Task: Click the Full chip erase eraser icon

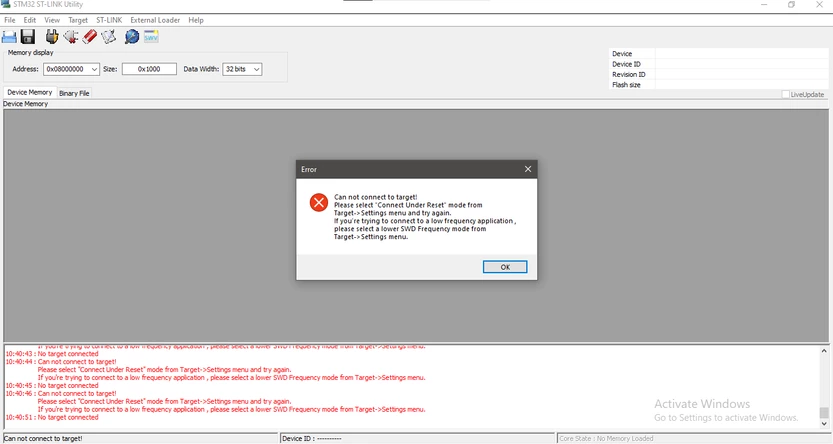Action: coord(90,37)
